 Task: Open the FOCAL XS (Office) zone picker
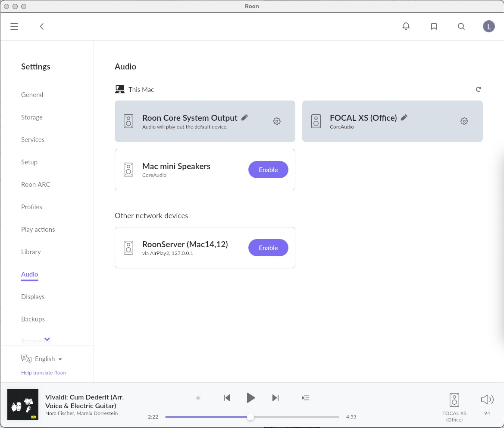click(454, 407)
